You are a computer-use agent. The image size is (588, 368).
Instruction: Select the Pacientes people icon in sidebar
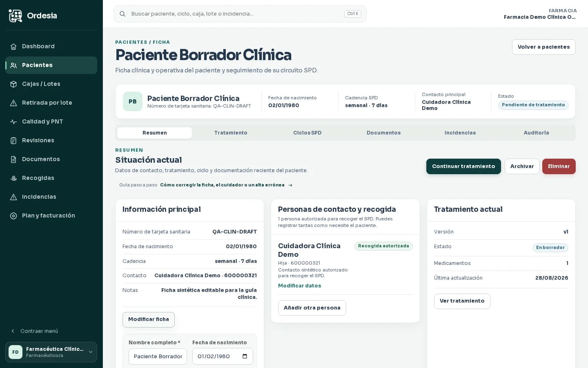point(13,65)
